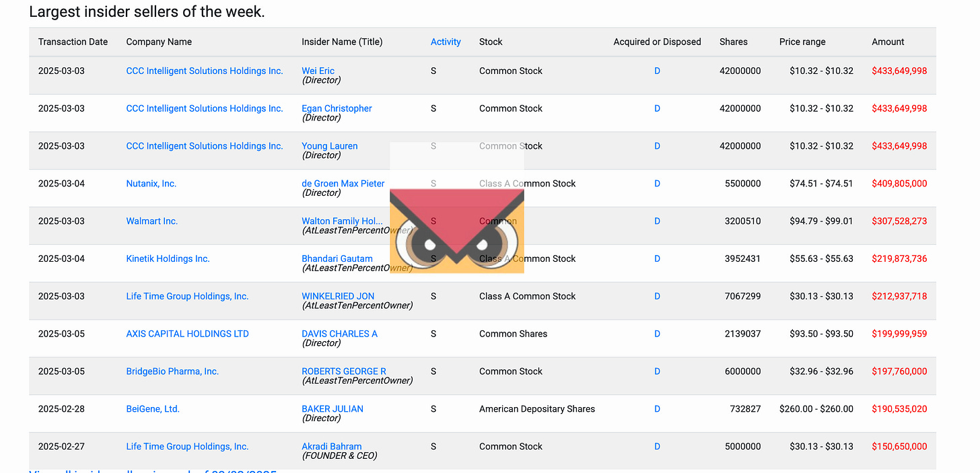Open the BeiGene, Ltd. company link
Image resolution: width=980 pixels, height=473 pixels.
pyautogui.click(x=153, y=409)
